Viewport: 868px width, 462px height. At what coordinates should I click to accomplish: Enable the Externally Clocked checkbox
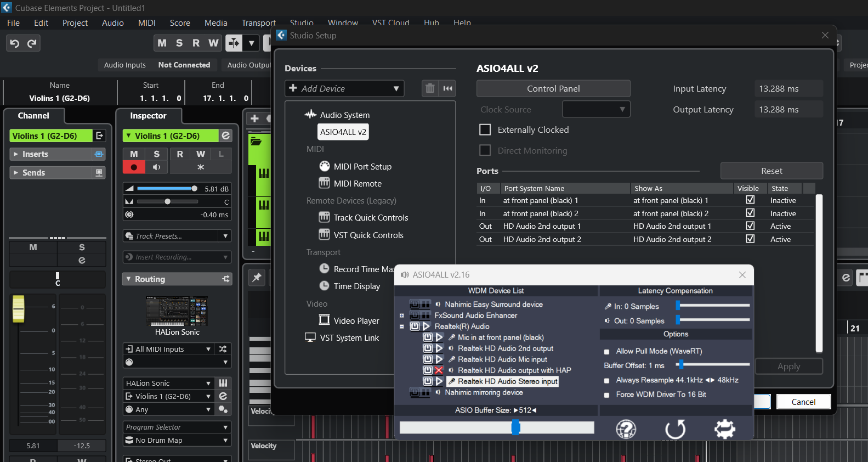click(x=485, y=130)
